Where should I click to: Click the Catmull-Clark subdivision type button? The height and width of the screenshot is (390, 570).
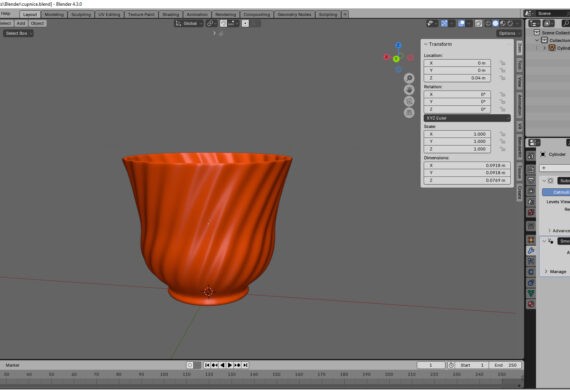point(556,192)
